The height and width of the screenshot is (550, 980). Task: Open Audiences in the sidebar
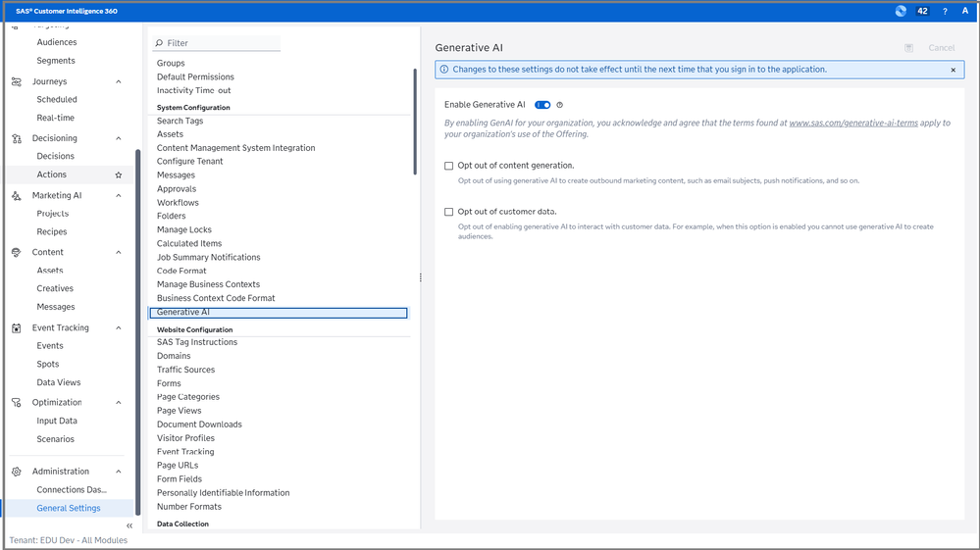pyautogui.click(x=57, y=42)
